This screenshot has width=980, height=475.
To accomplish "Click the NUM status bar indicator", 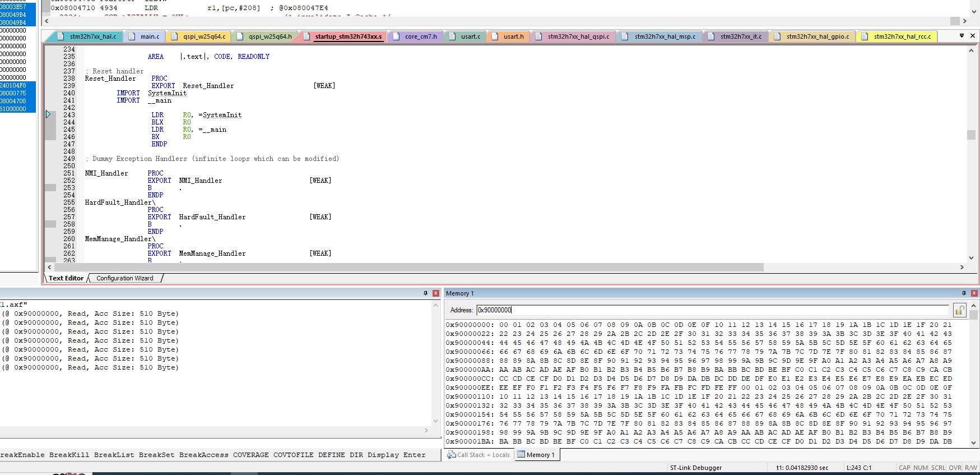I will [x=921, y=468].
